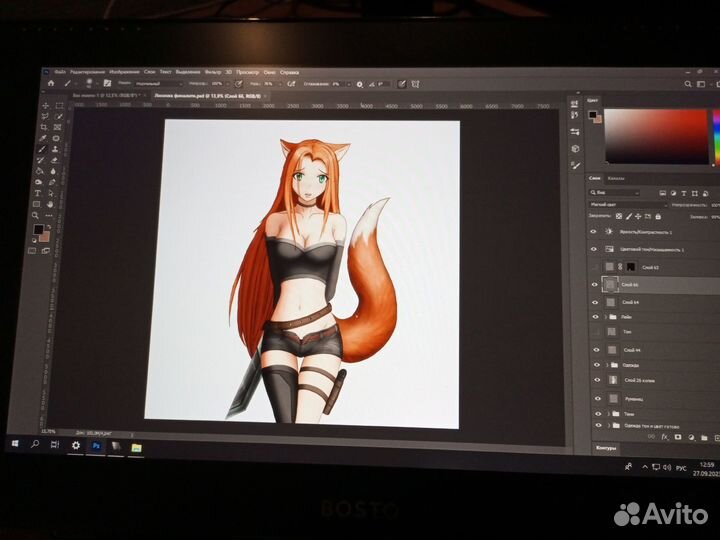The image size is (720, 540).
Task: Add a layer mask icon
Action: pyautogui.click(x=678, y=438)
